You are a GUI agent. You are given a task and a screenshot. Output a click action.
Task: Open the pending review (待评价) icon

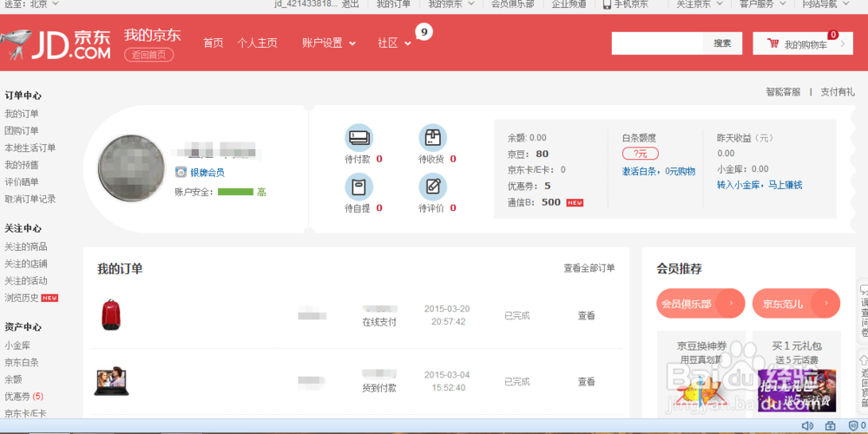click(x=432, y=186)
